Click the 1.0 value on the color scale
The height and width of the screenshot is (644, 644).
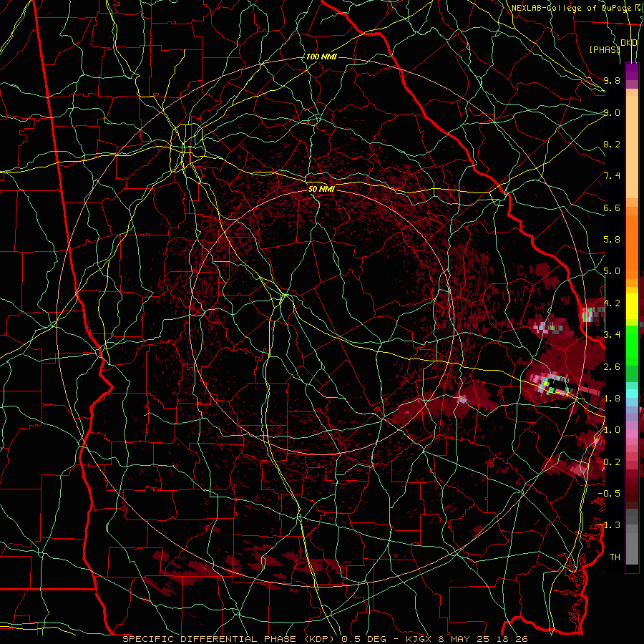(x=612, y=430)
